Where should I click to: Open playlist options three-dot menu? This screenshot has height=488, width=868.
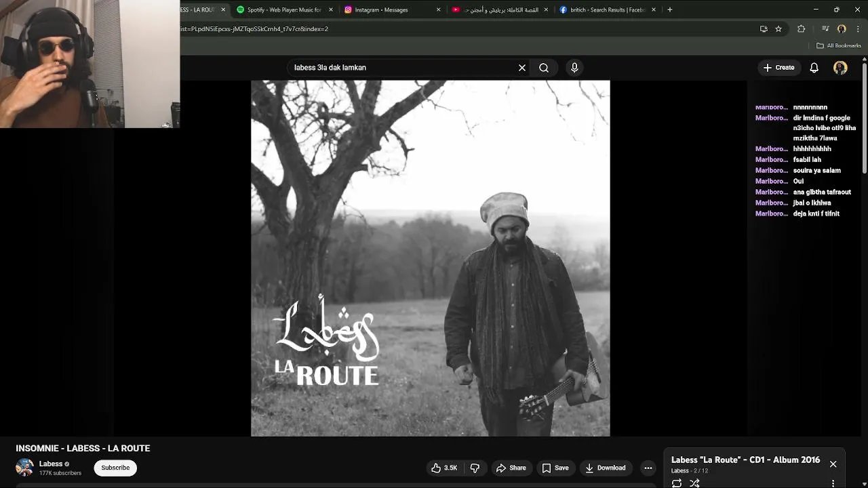(x=833, y=483)
